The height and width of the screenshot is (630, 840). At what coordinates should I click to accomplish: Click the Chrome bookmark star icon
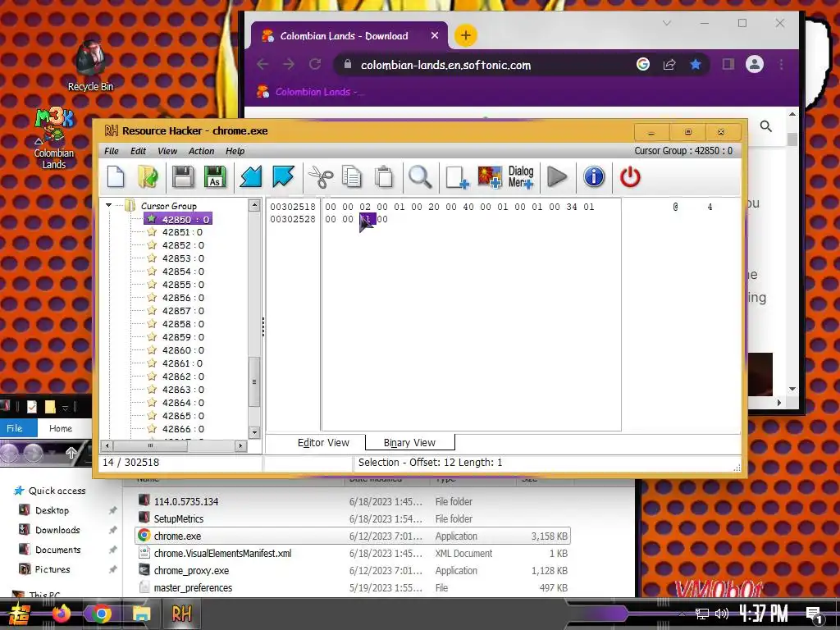pos(696,64)
